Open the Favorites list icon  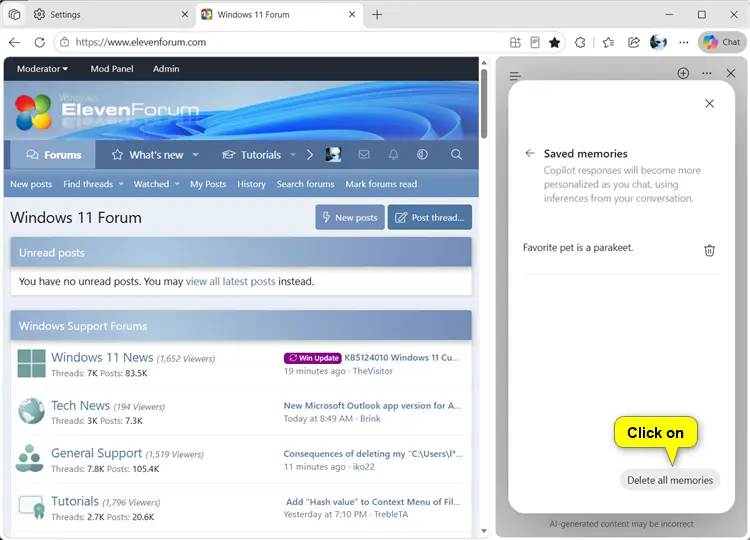click(608, 43)
